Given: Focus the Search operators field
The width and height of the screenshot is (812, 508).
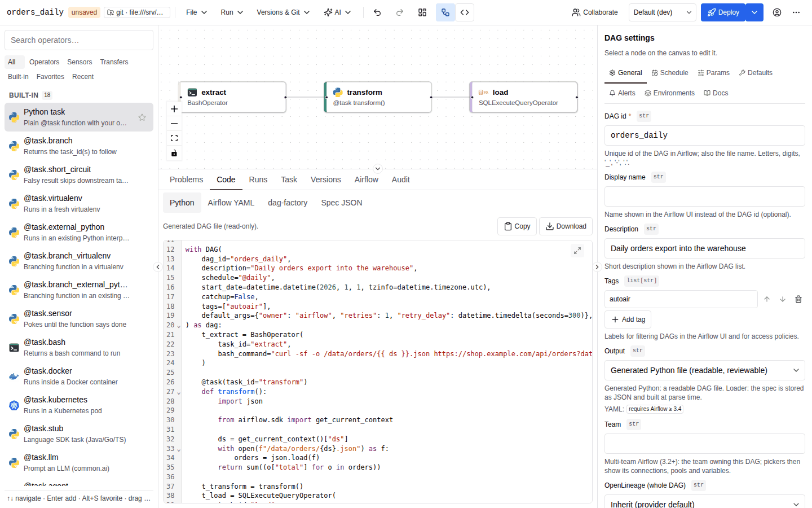Looking at the screenshot, I should pyautogui.click(x=79, y=40).
